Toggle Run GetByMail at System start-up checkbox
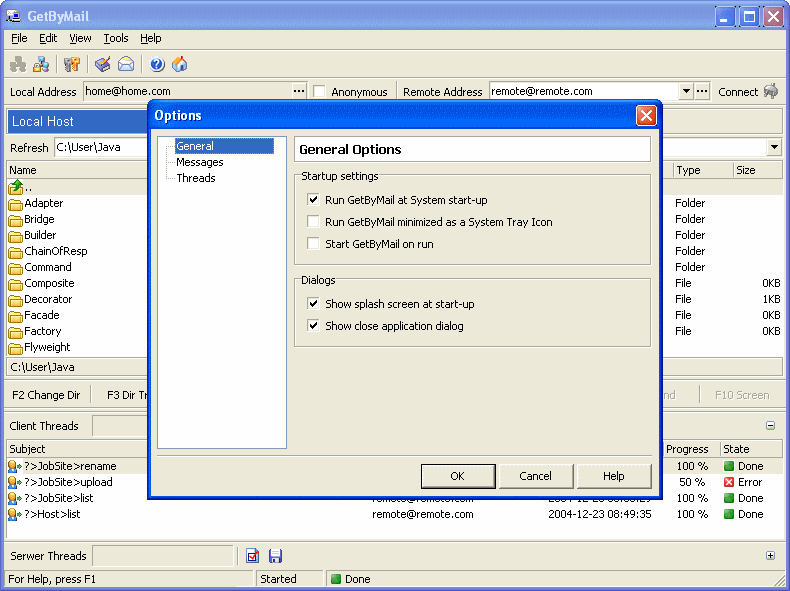The height and width of the screenshot is (591, 790). point(313,200)
